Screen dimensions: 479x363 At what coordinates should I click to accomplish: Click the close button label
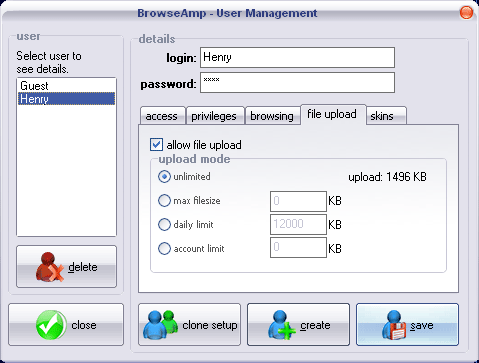(x=84, y=325)
